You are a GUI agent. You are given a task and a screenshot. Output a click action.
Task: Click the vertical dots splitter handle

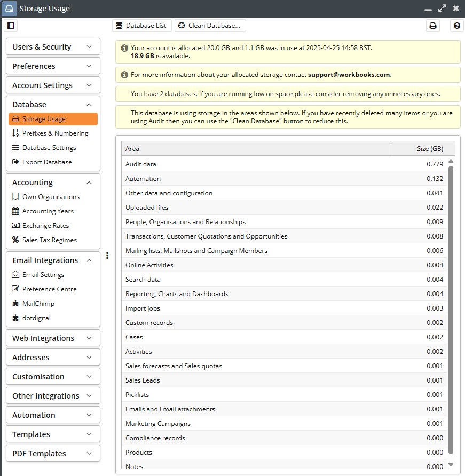coord(107,256)
